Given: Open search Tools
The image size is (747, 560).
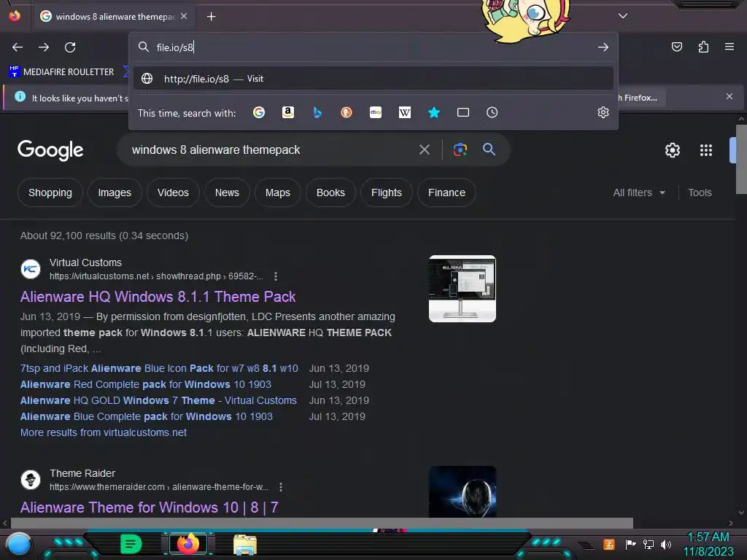Looking at the screenshot, I should click(700, 192).
